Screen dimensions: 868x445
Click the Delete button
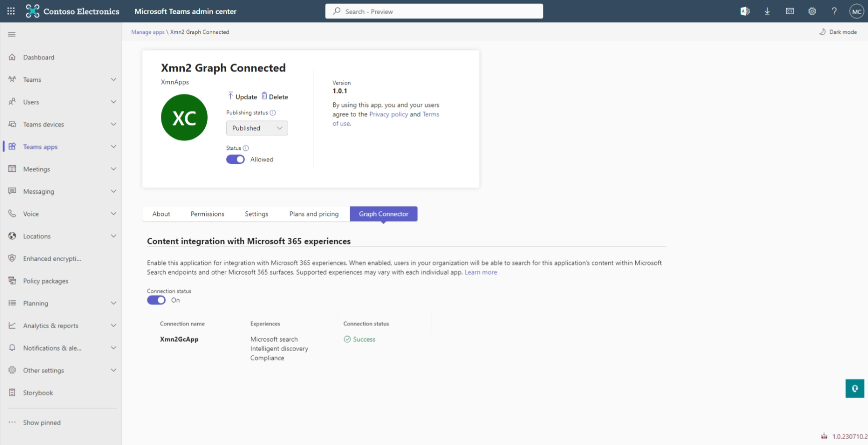coord(275,96)
